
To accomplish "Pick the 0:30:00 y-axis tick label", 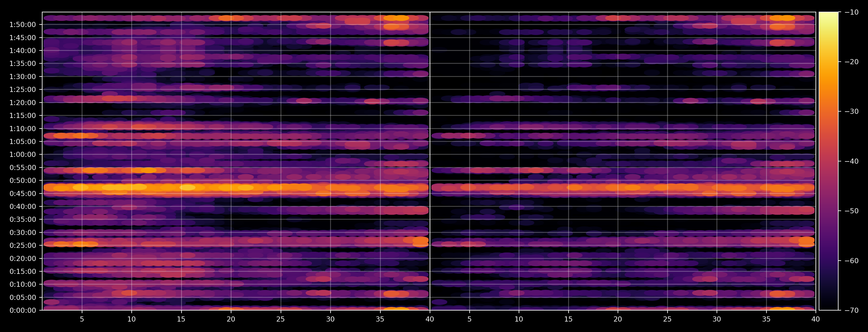I will (x=23, y=233).
